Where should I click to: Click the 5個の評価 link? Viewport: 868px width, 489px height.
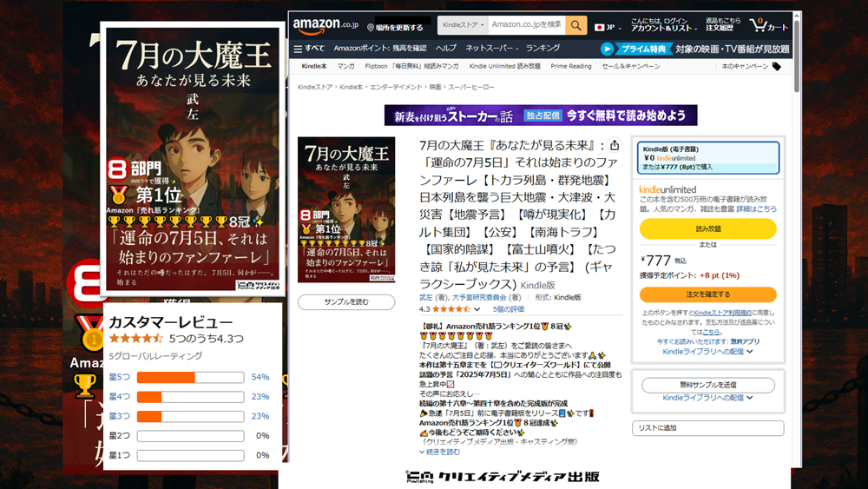508,309
